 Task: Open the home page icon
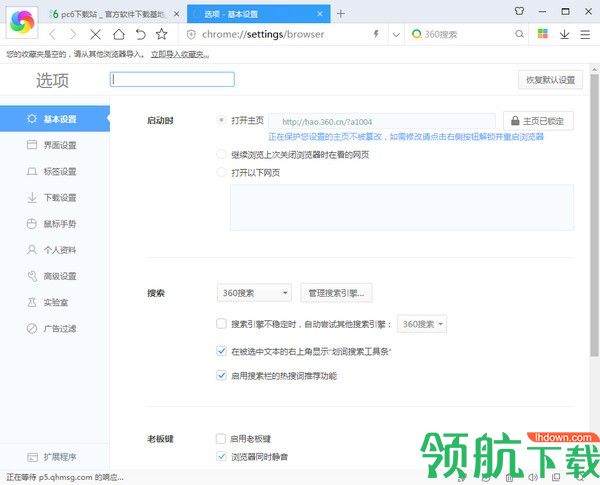pyautogui.click(x=119, y=34)
